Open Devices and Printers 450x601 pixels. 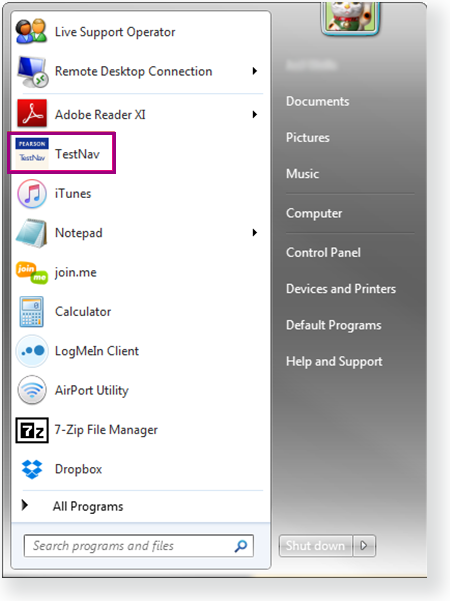[341, 289]
